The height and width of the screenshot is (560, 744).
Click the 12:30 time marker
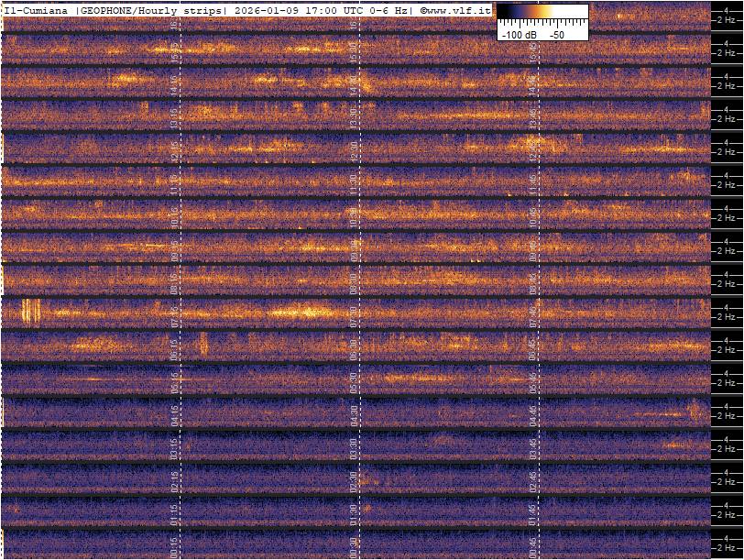coord(354,150)
